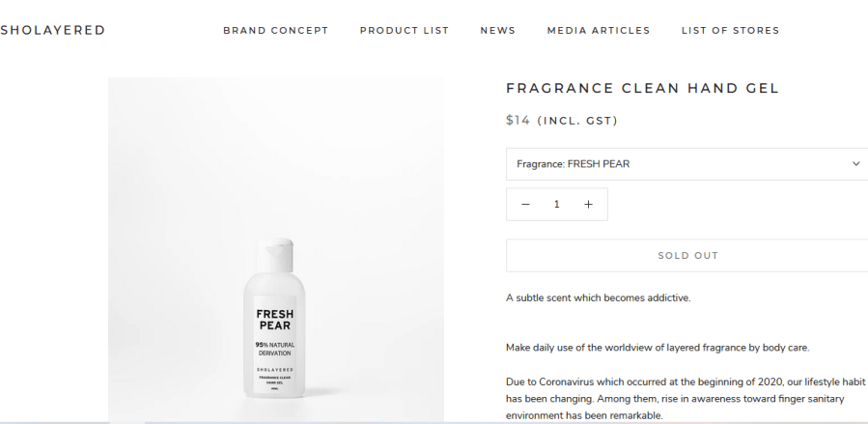The image size is (868, 424).
Task: Click the paragraph beginning 'Due to Coronavirus'
Action: click(686, 398)
